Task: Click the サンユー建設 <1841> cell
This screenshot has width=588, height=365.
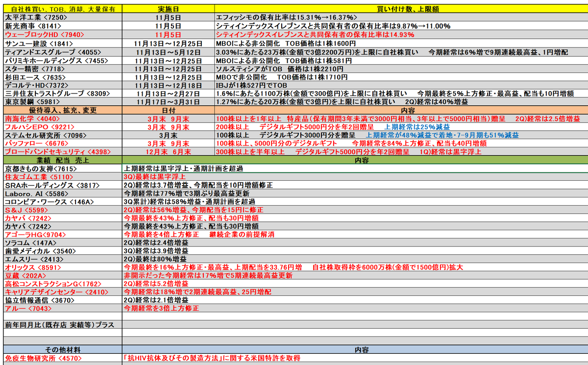Action: (62, 44)
